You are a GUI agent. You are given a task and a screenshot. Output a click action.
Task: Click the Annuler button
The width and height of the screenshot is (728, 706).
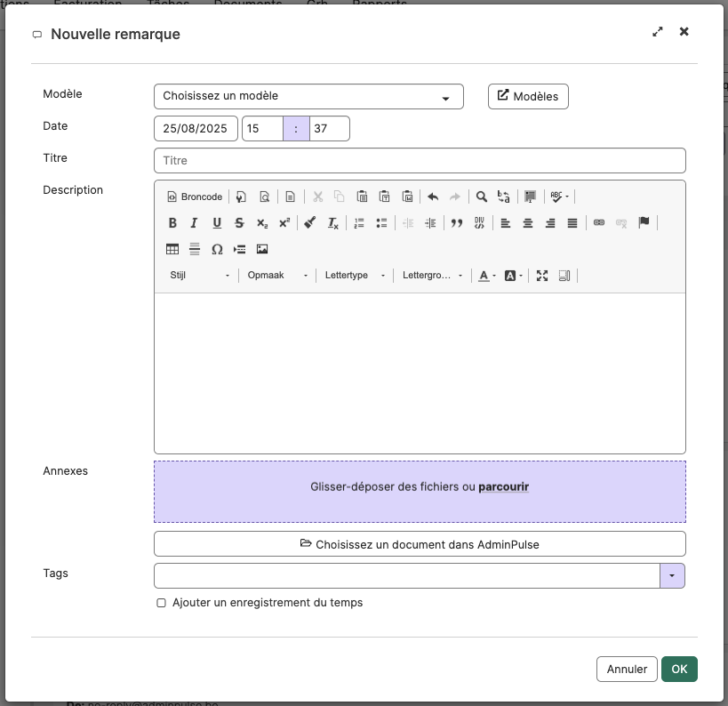[x=627, y=670]
